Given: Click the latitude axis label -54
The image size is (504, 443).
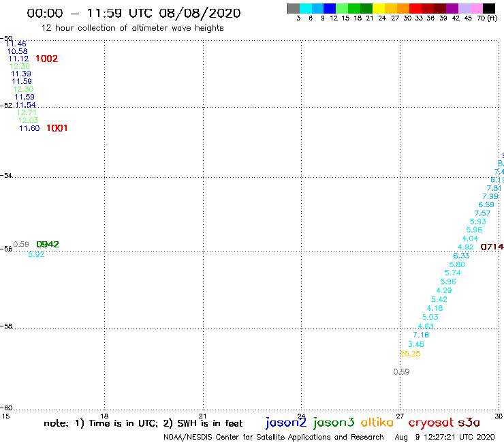Looking at the screenshot, I should [x=6, y=175].
